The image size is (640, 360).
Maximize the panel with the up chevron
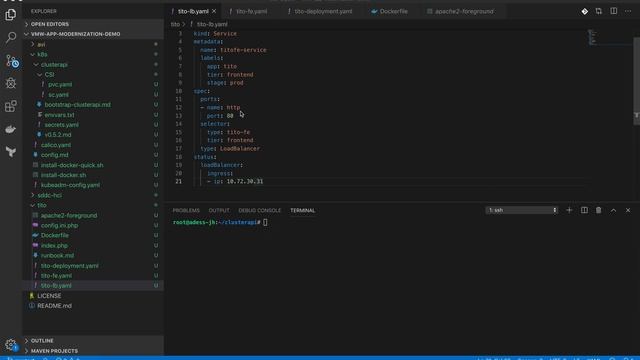coord(613,210)
